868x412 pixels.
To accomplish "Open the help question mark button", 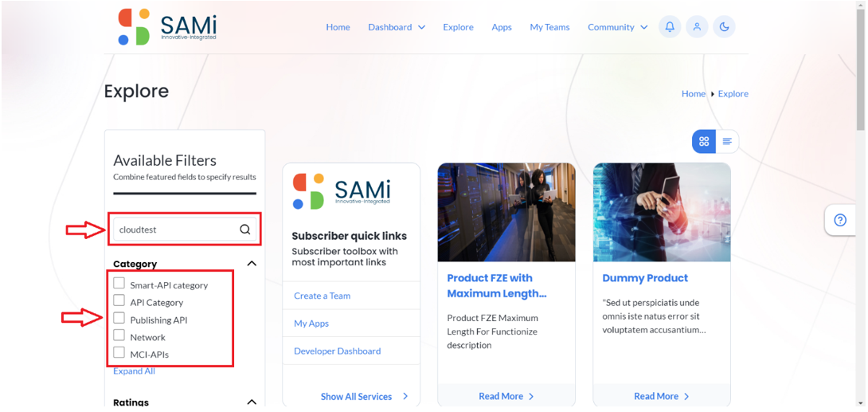I will pyautogui.click(x=840, y=221).
